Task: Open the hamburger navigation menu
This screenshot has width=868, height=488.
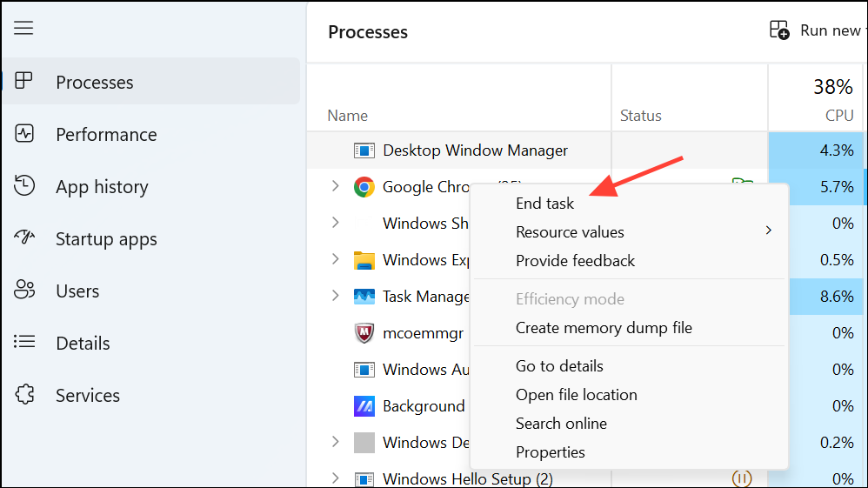Action: (23, 28)
